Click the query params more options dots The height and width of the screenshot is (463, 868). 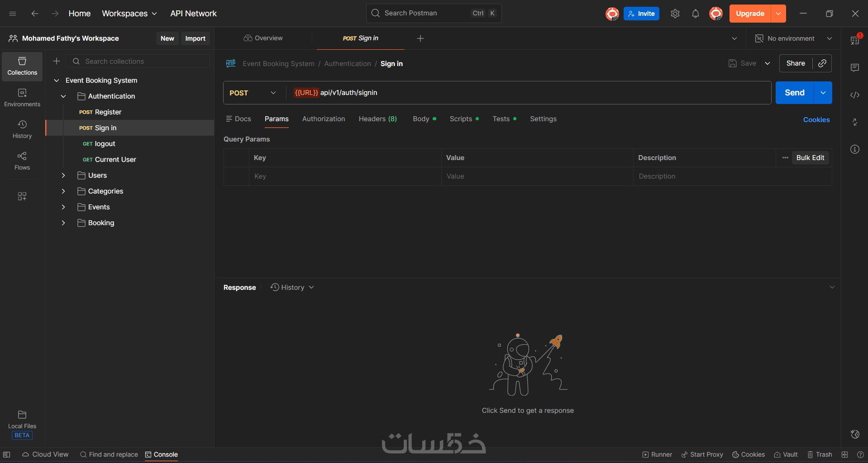click(x=785, y=158)
